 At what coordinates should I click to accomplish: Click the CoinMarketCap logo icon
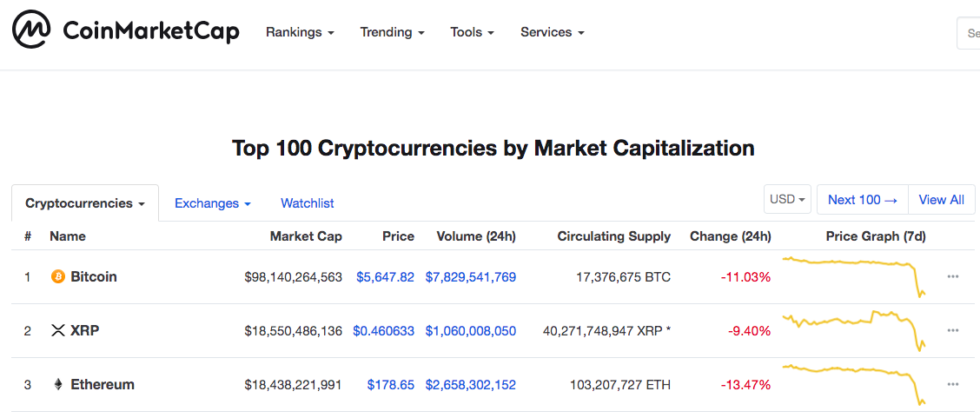tap(31, 32)
